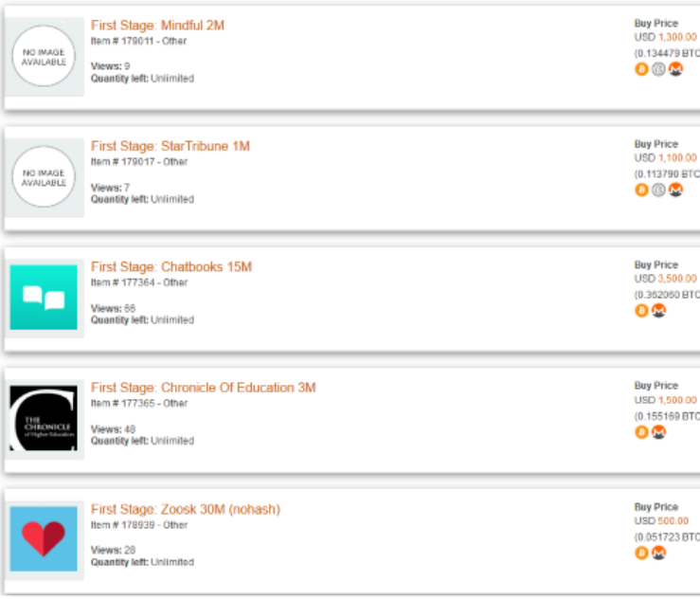The image size is (700, 600).
Task: Open 'First Stage: Chronicle Of Education 3M' link
Action: 203,388
